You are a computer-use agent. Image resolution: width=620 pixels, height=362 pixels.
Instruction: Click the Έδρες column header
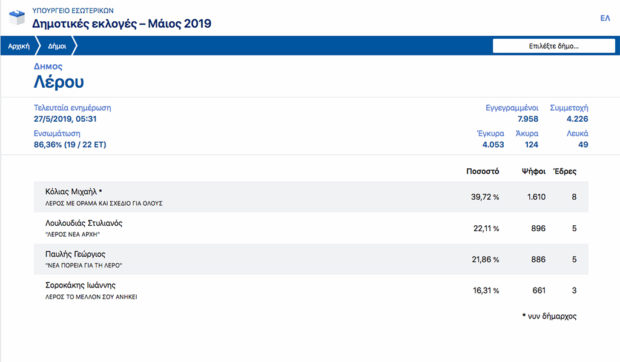point(565,172)
